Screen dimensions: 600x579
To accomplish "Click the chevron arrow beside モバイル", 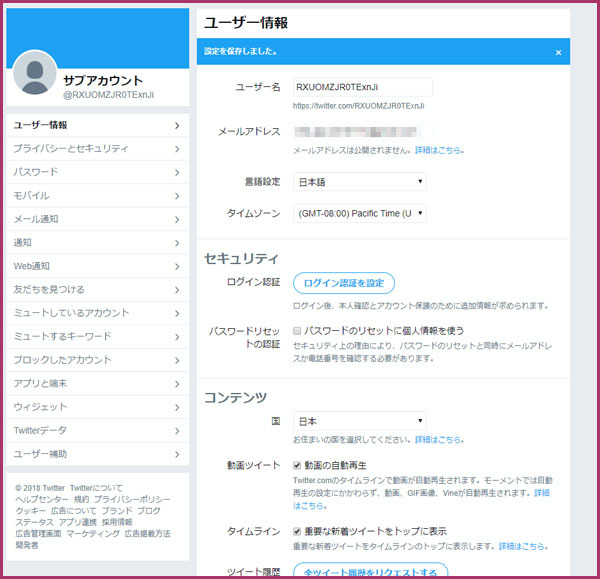I will click(x=177, y=196).
